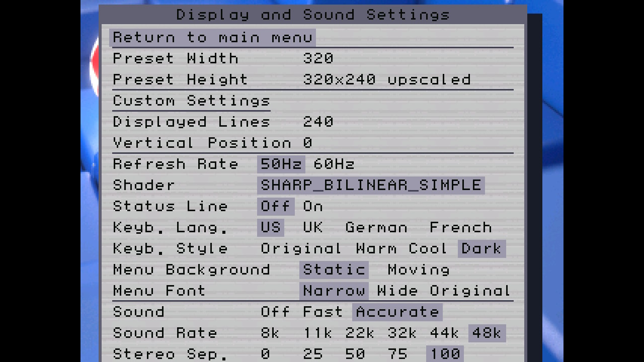Click the Preset Width value 320
This screenshot has width=644, height=362.
pos(318,58)
